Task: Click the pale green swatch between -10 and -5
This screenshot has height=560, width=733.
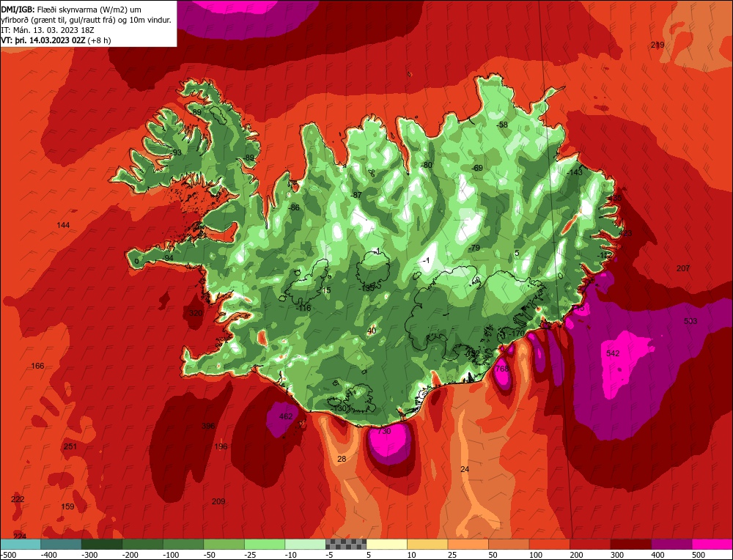Action: (305, 544)
